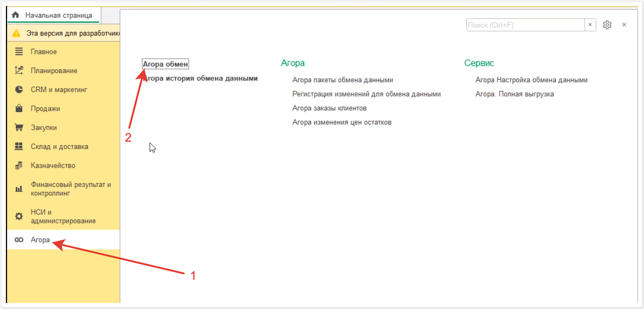Click the Склад и доставка grid icon
The height and width of the screenshot is (309, 644).
19,146
